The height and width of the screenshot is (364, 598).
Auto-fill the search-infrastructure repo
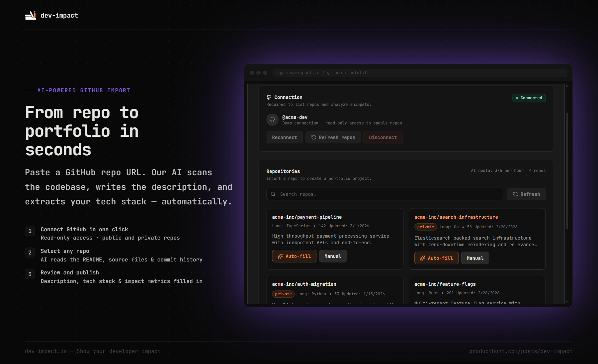coord(436,258)
